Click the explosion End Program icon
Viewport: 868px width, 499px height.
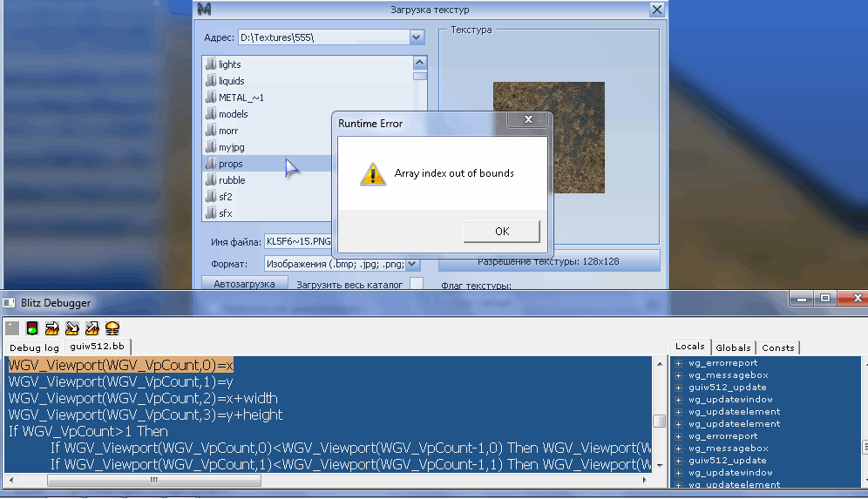[112, 328]
